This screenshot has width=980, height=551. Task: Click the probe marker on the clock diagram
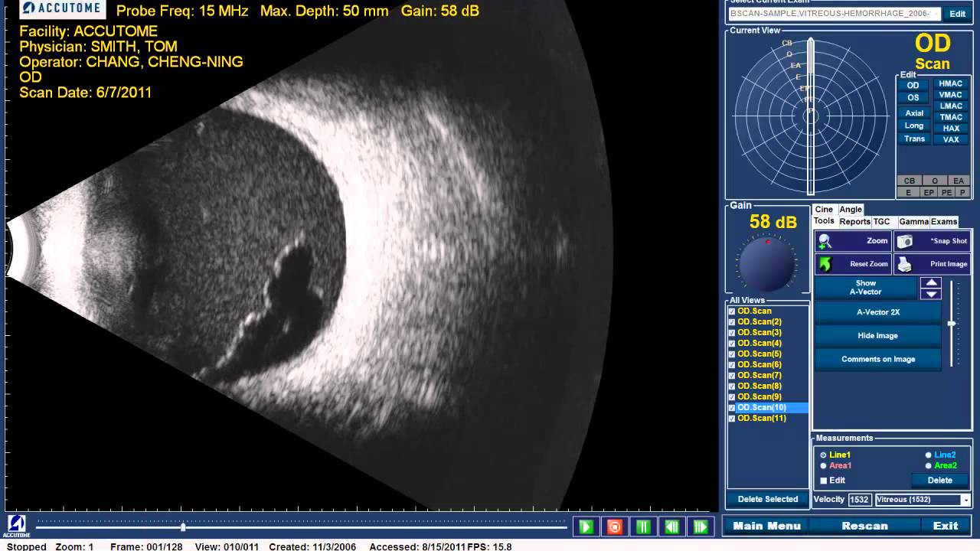pos(811,116)
